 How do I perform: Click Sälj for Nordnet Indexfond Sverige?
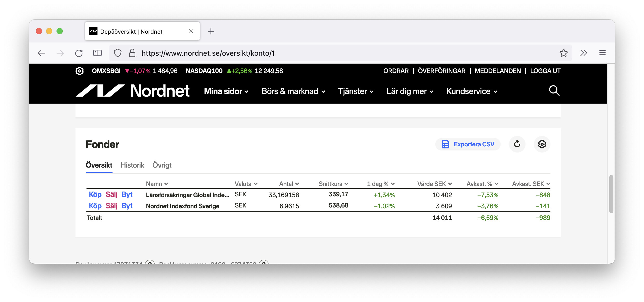point(111,206)
